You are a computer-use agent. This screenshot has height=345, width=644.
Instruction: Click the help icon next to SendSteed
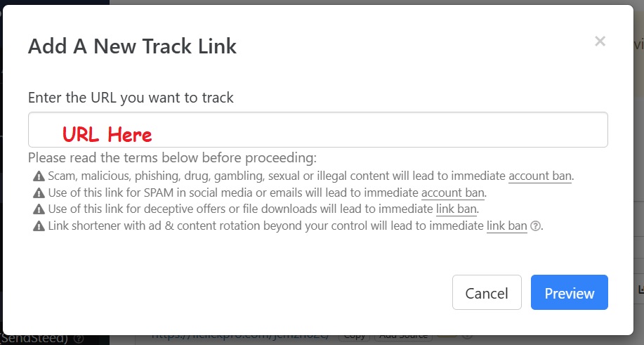click(79, 339)
